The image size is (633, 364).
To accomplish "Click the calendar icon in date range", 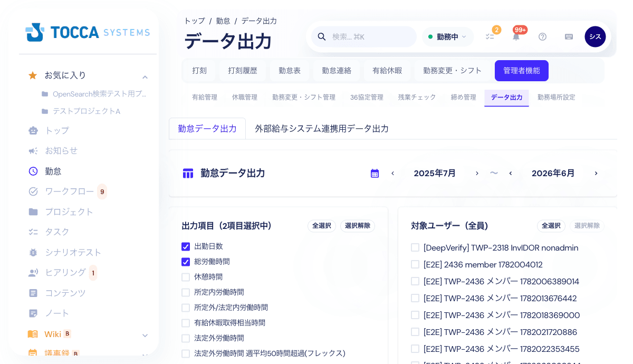I will coord(375,173).
